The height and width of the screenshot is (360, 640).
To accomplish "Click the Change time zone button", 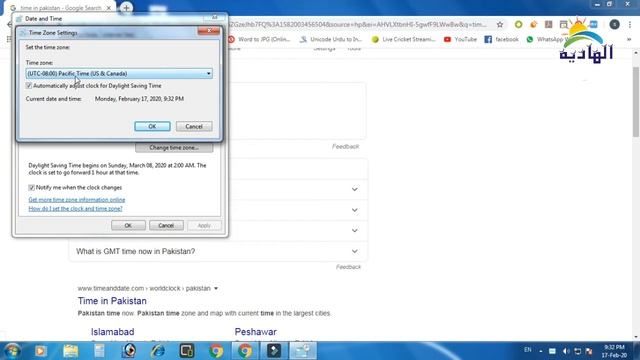I will pyautogui.click(x=174, y=147).
